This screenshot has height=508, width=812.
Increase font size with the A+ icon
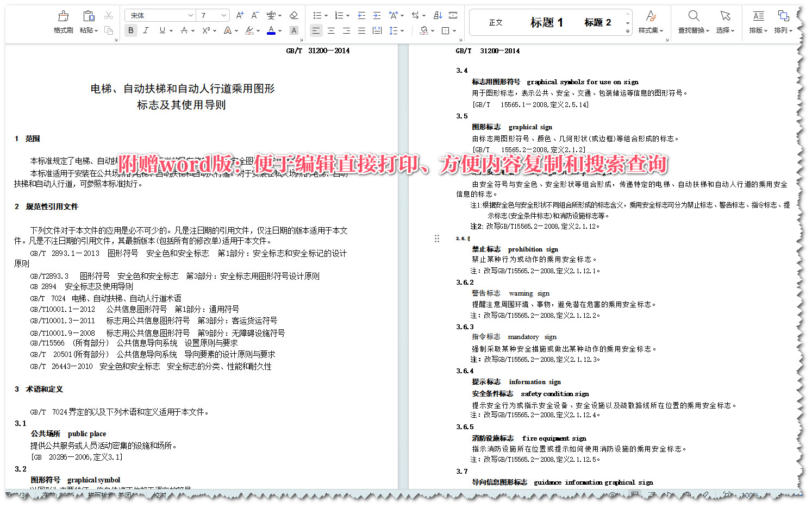coord(239,15)
